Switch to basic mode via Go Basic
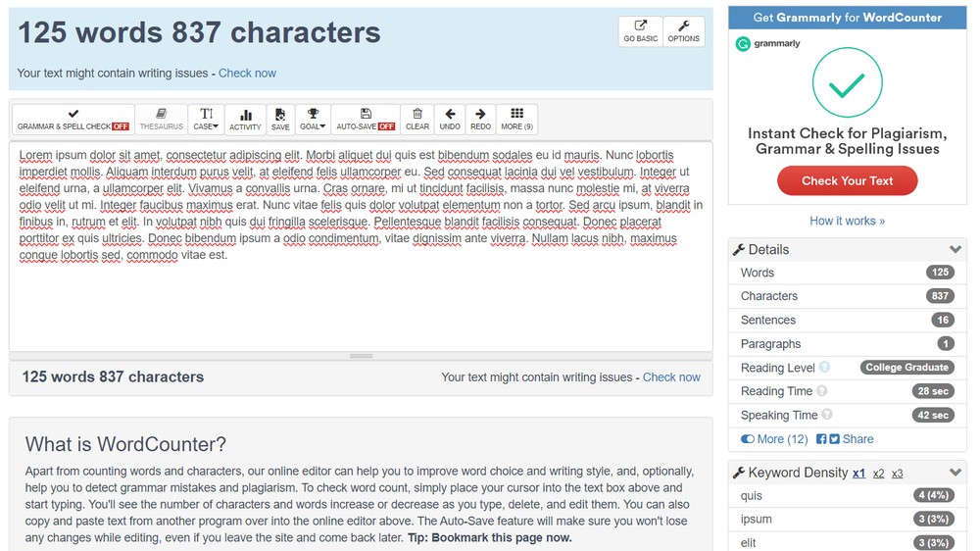This screenshot has height=551, width=980. coord(641,31)
